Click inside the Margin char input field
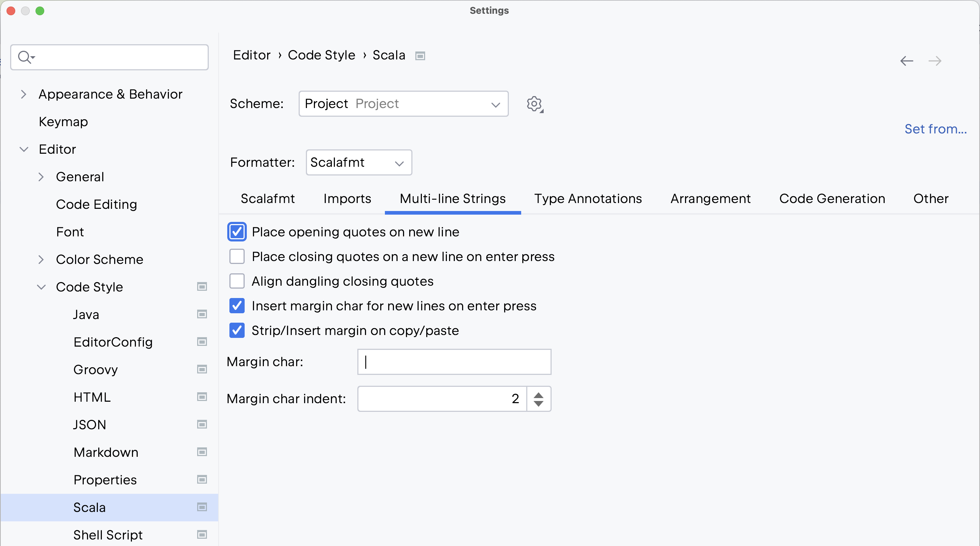Image resolution: width=980 pixels, height=546 pixels. tap(453, 361)
